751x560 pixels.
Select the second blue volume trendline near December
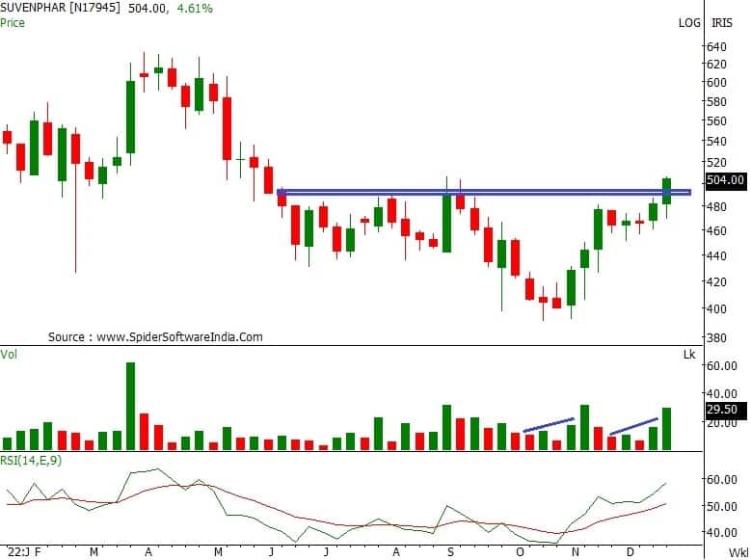(x=633, y=426)
